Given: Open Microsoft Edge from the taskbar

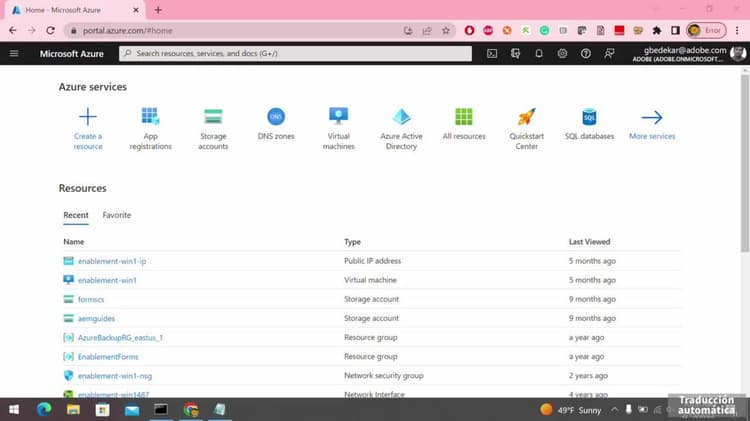Looking at the screenshot, I should 44,410.
